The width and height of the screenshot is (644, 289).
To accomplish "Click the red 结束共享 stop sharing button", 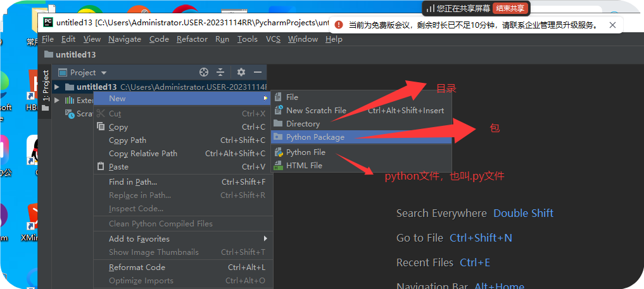I will pos(510,8).
